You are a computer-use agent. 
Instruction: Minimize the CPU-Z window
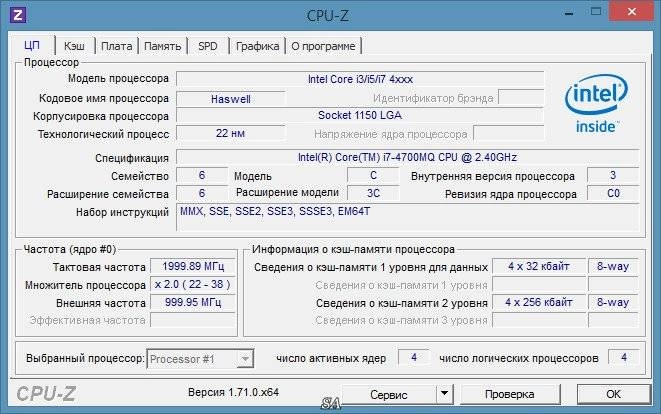point(569,13)
